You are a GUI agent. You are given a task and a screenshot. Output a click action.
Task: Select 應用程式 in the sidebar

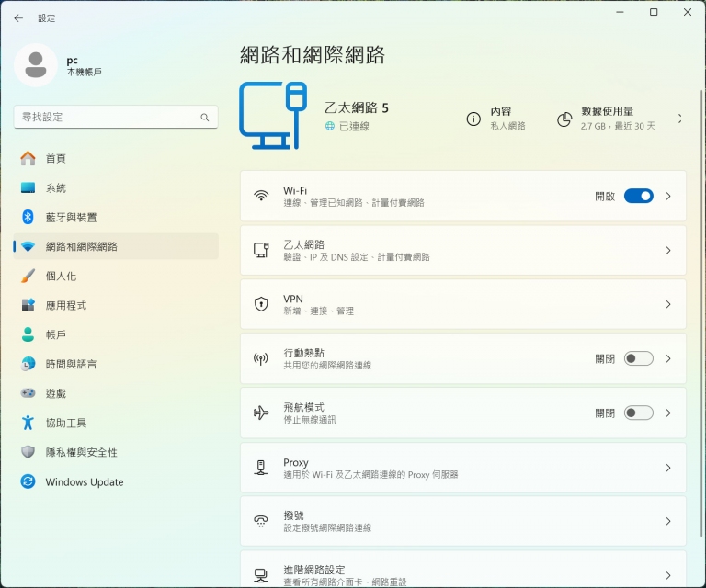click(116, 305)
